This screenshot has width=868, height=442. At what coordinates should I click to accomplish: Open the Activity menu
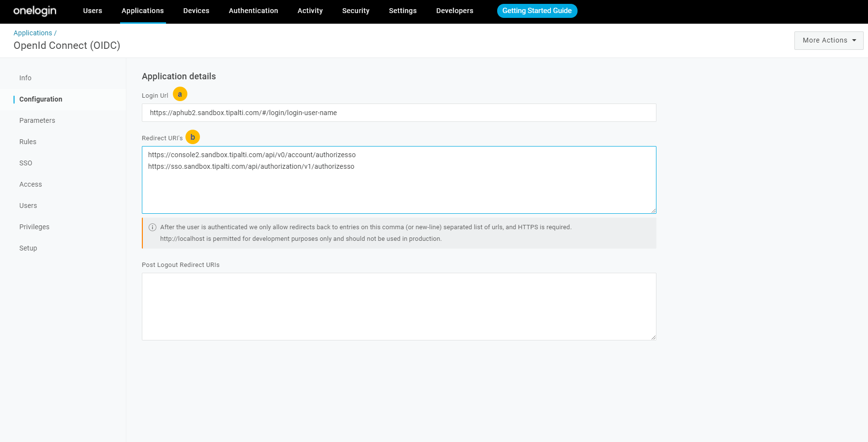tap(310, 11)
